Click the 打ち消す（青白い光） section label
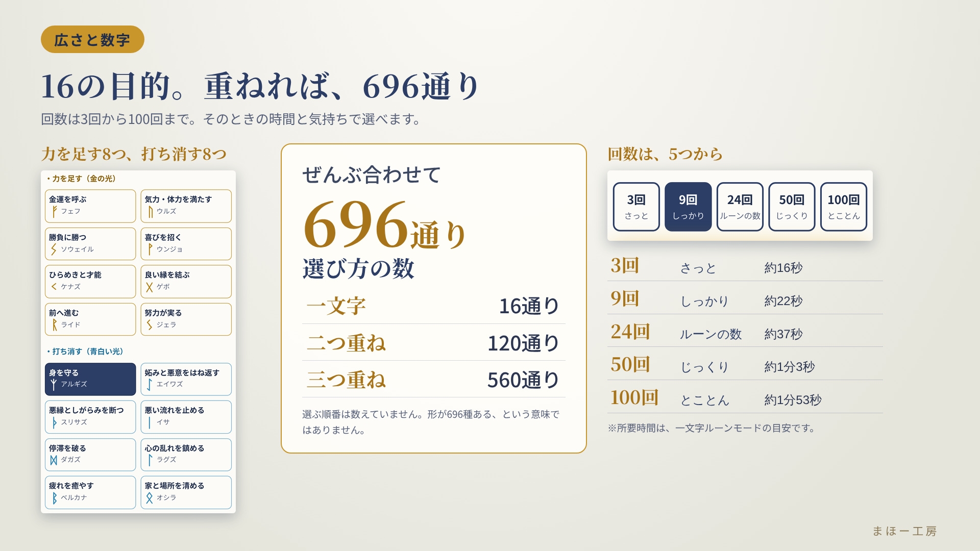The image size is (980, 551). 85,352
